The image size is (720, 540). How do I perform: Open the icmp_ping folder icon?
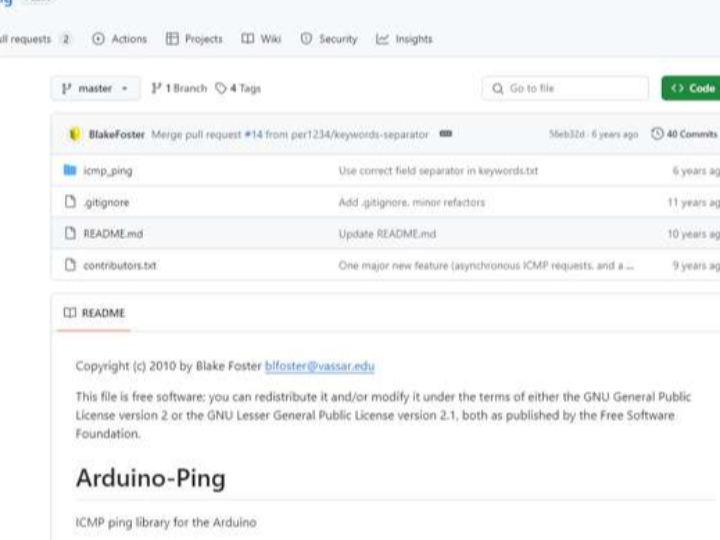[70, 171]
